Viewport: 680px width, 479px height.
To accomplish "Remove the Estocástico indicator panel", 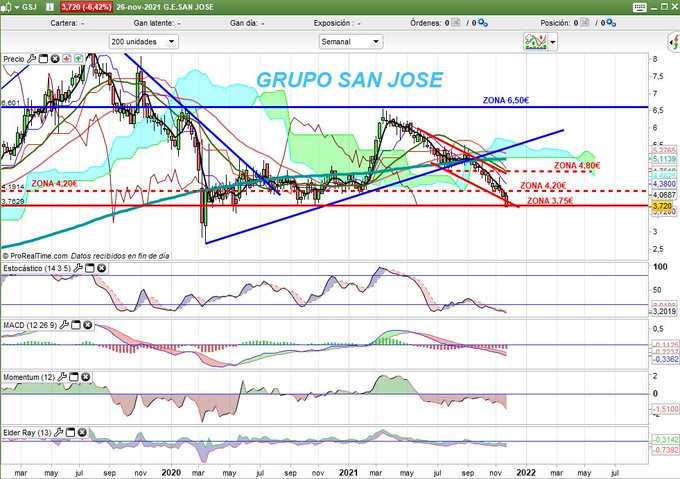I will pos(101,268).
